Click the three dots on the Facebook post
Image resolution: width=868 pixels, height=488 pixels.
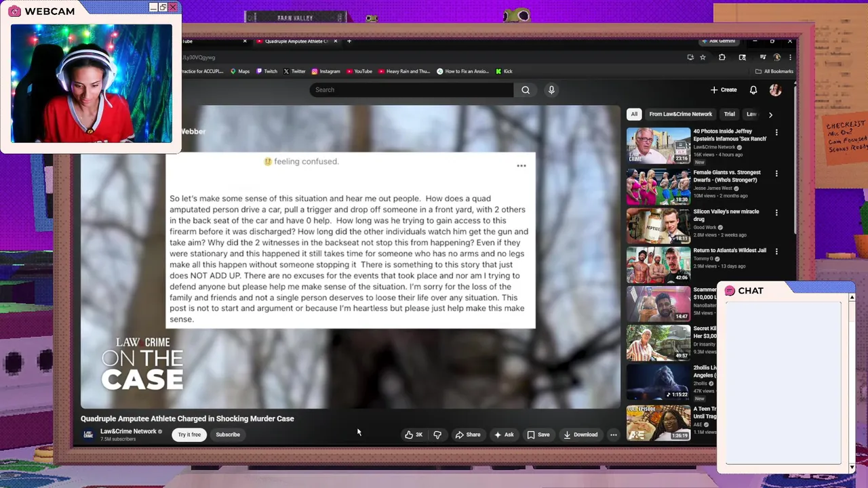[x=521, y=165]
